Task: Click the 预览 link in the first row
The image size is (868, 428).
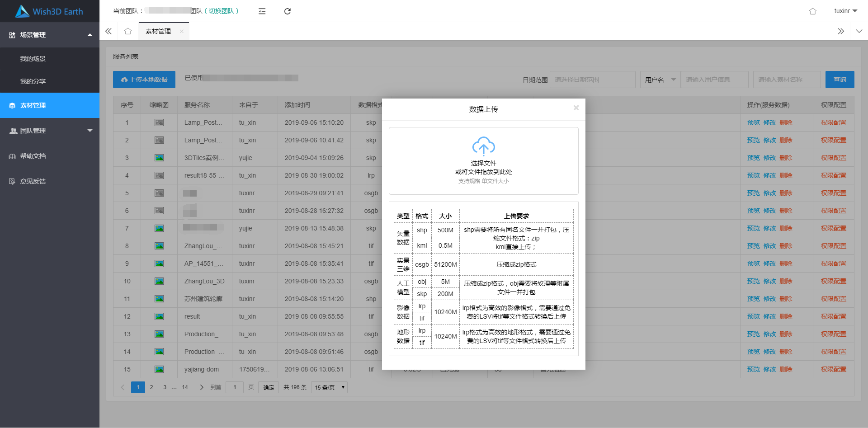Action: (x=753, y=122)
